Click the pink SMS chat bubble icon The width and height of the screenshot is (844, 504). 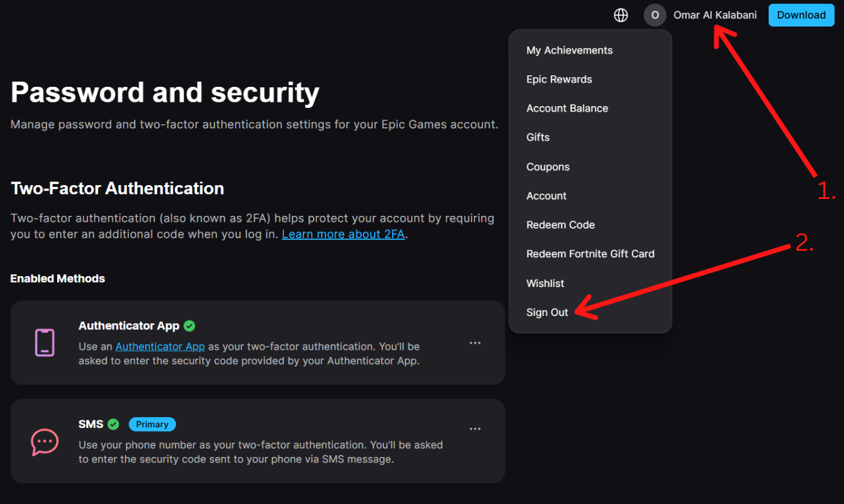tap(45, 442)
